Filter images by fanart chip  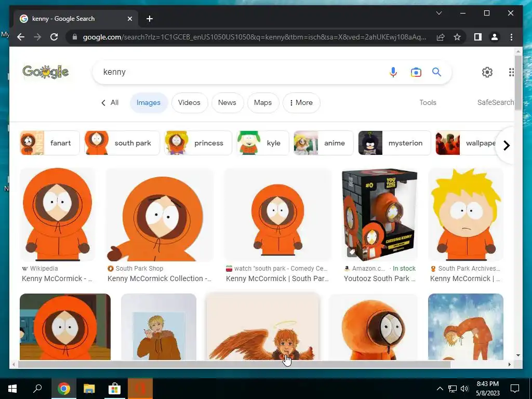50,143
